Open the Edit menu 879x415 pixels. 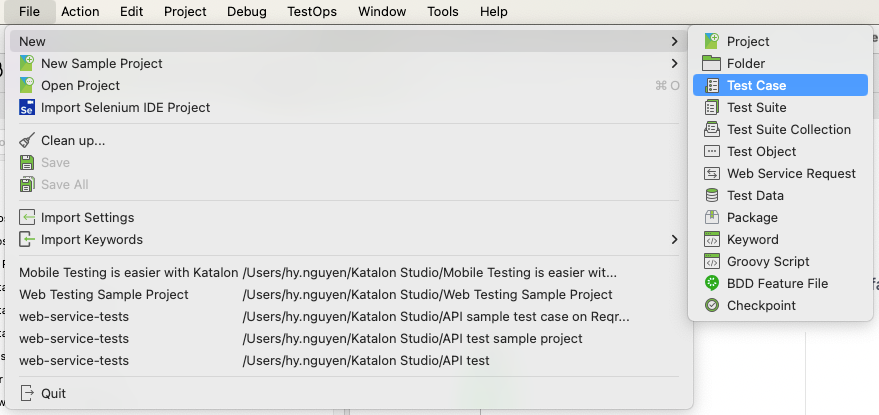pos(132,11)
